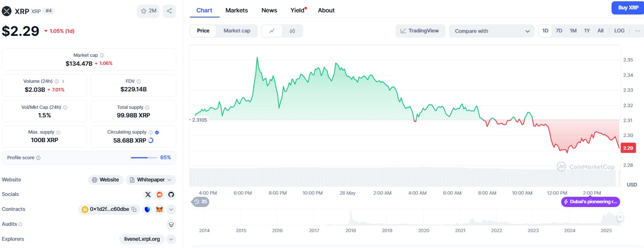This screenshot has width=644, height=248.
Task: Open the GitHub social icon
Action: pyautogui.click(x=171, y=195)
